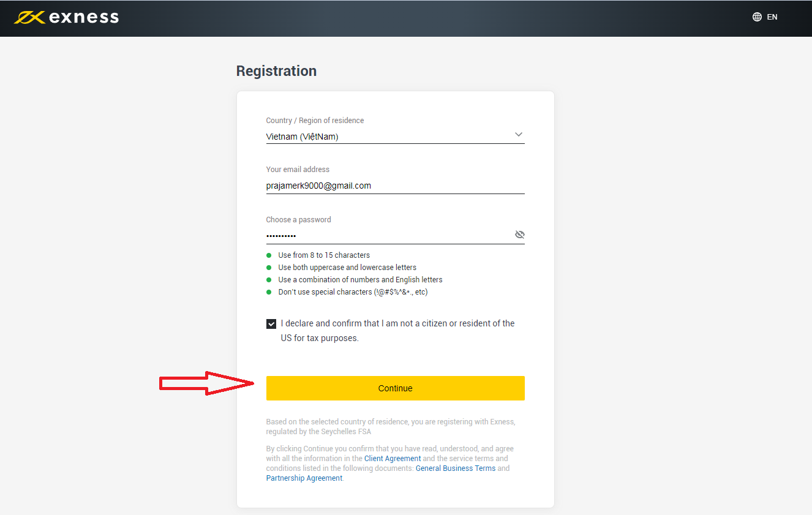This screenshot has height=515, width=812.
Task: Click the password visibility eye icon
Action: point(519,234)
